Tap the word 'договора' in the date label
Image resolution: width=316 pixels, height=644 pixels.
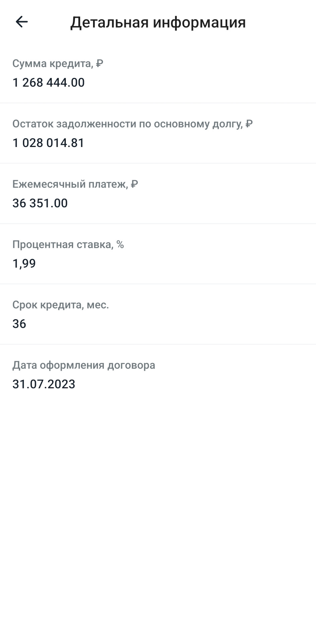click(x=131, y=365)
